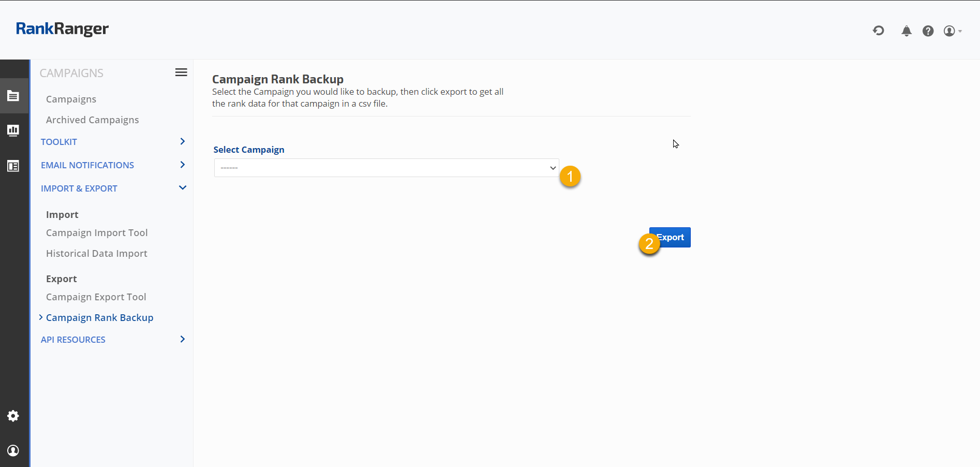Expand the API RESOURCES section
The height and width of the screenshot is (467, 980).
[73, 340]
